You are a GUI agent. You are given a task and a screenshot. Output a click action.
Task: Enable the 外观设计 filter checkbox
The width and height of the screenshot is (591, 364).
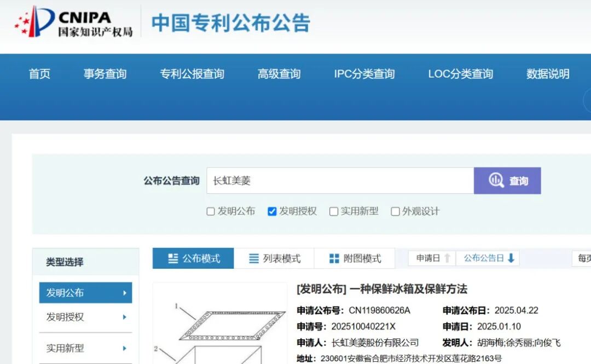coord(395,211)
